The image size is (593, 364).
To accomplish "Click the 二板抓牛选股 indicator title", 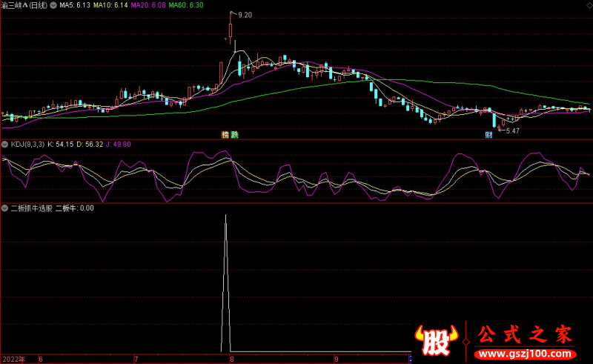I will tap(30, 208).
